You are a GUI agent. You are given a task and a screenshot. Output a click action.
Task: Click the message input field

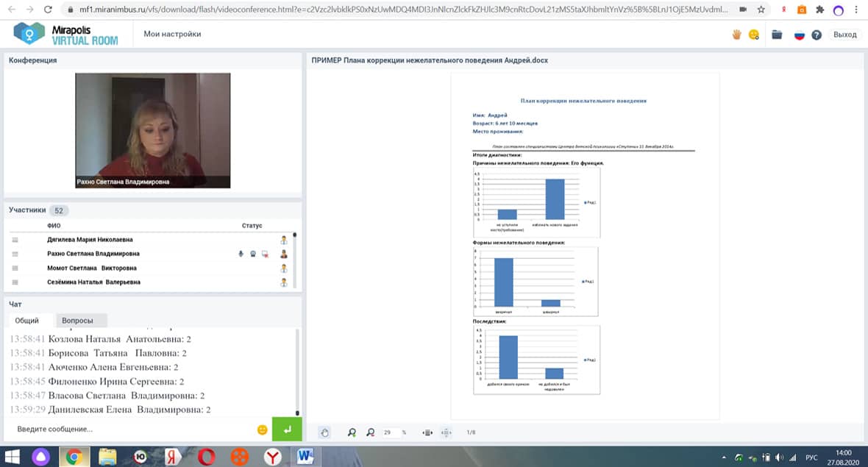(x=133, y=429)
